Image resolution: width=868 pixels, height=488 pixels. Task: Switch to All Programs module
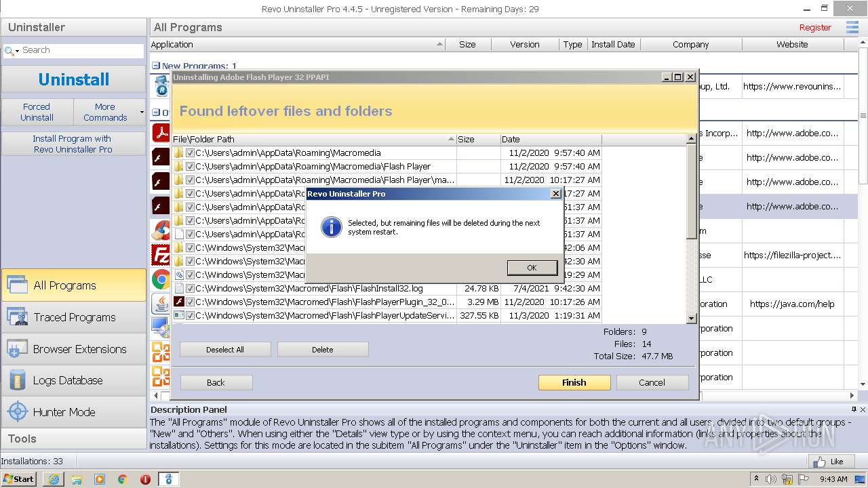click(x=73, y=285)
